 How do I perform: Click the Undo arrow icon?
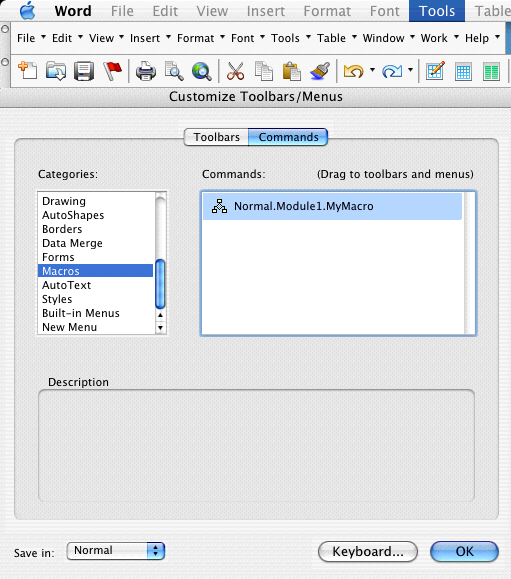[x=353, y=71]
